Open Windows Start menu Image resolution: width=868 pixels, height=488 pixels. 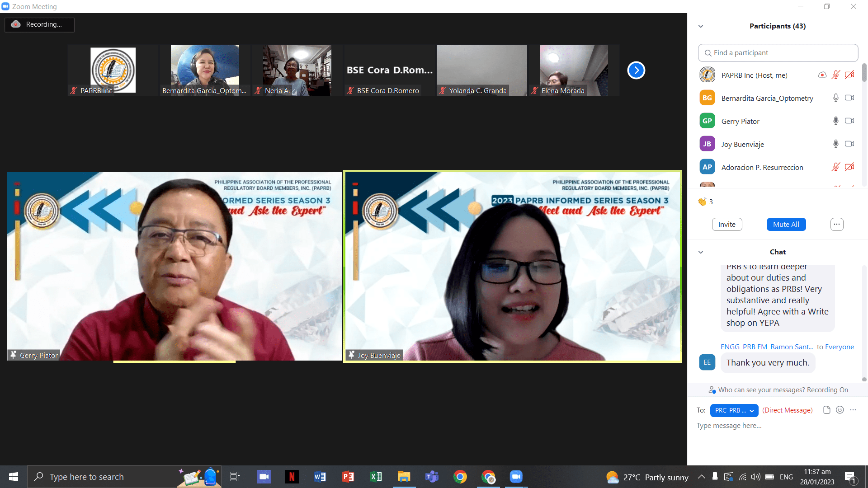14,477
